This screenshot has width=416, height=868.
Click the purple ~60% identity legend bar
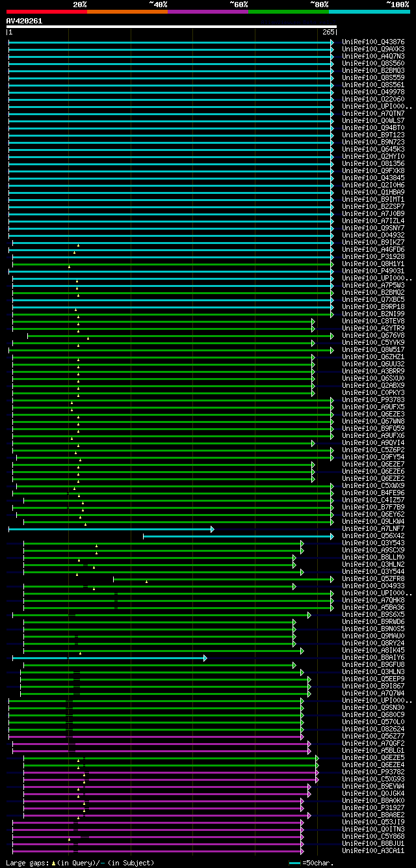coord(208,11)
